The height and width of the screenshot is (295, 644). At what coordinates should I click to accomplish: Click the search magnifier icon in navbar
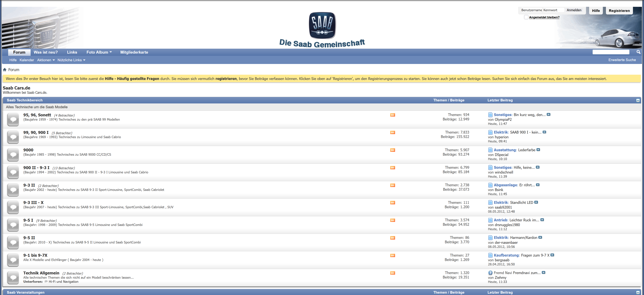click(638, 52)
